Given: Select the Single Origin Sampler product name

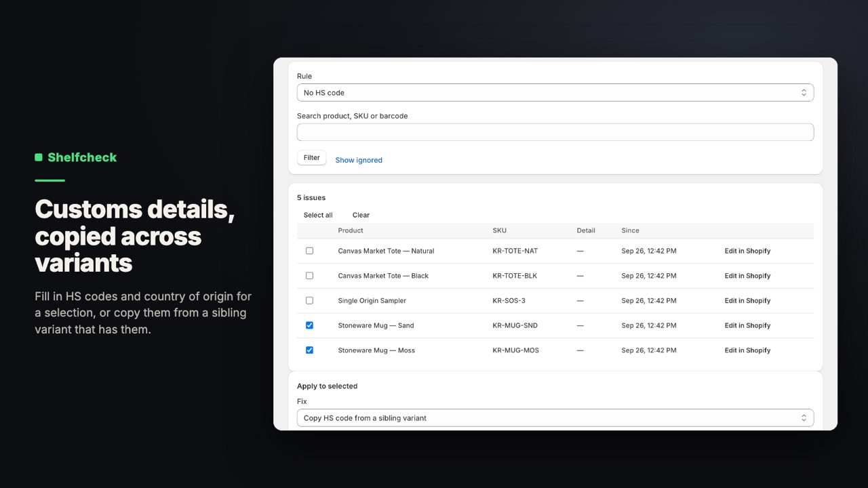Looking at the screenshot, I should click(x=372, y=300).
